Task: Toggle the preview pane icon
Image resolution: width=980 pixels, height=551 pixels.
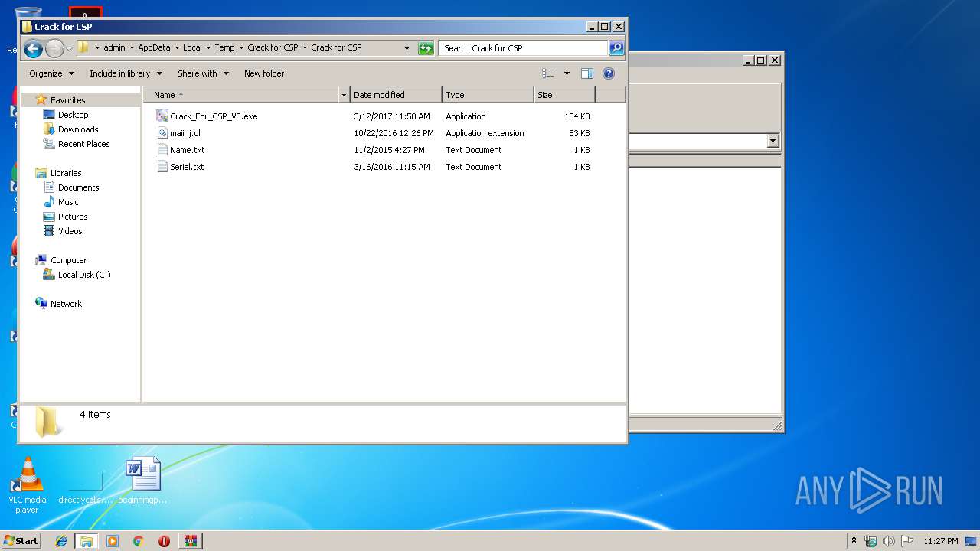Action: [587, 73]
